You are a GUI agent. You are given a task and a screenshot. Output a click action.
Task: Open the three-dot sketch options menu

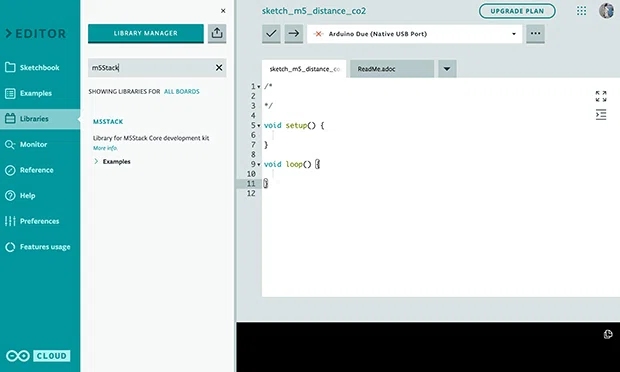[x=535, y=34]
